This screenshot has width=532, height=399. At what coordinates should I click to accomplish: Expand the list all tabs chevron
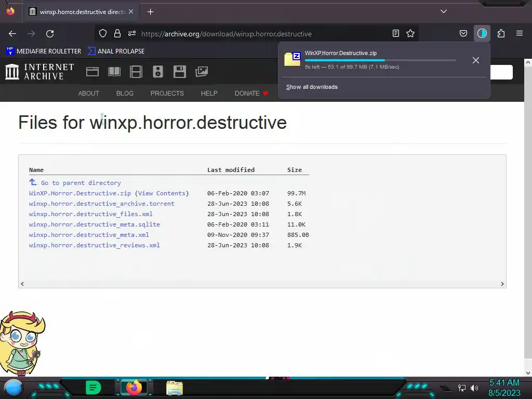click(444, 11)
